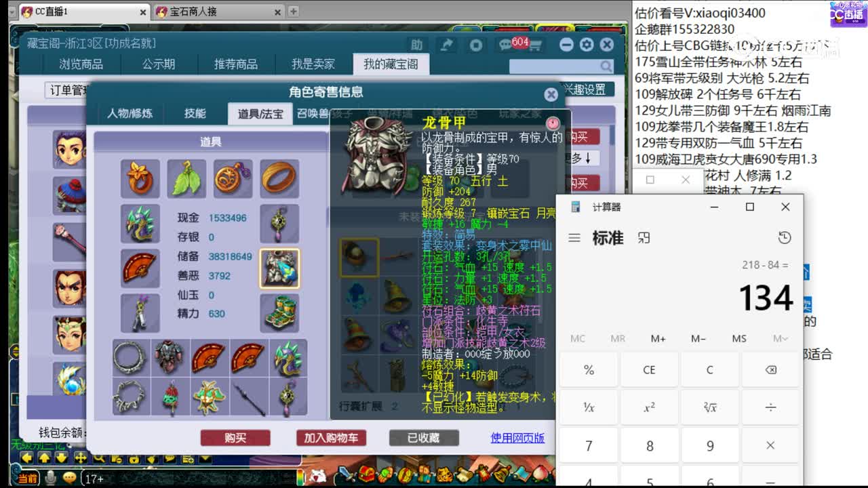Switch to 技能 tab in character info
Viewport: 868px width, 488px height.
pos(195,114)
